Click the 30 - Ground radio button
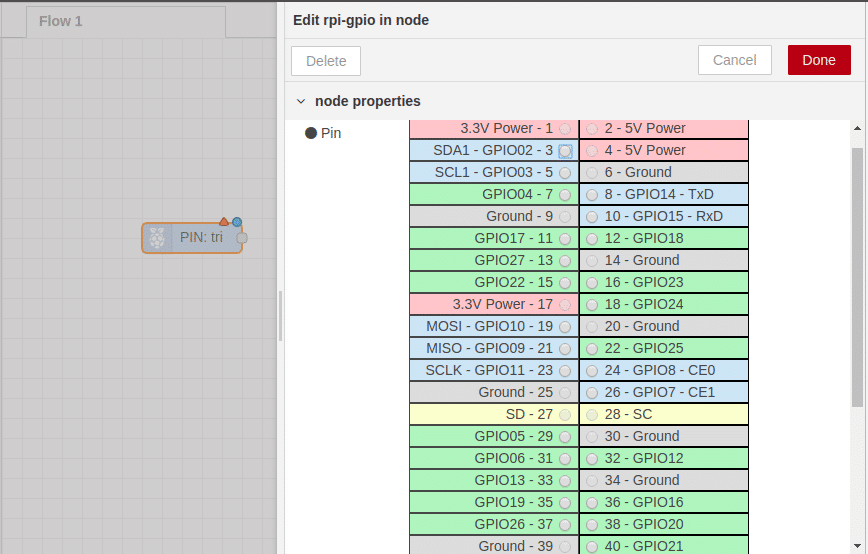The image size is (868, 554). click(592, 437)
